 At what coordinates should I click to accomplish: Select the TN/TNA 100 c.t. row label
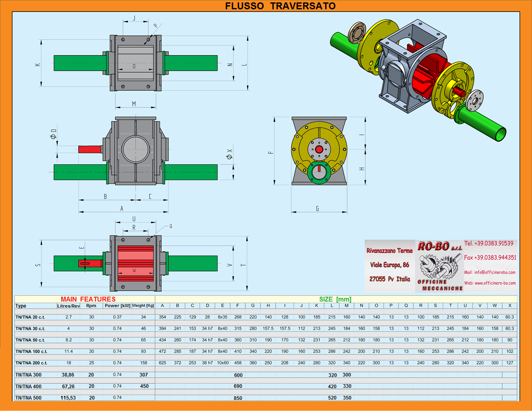31,352
